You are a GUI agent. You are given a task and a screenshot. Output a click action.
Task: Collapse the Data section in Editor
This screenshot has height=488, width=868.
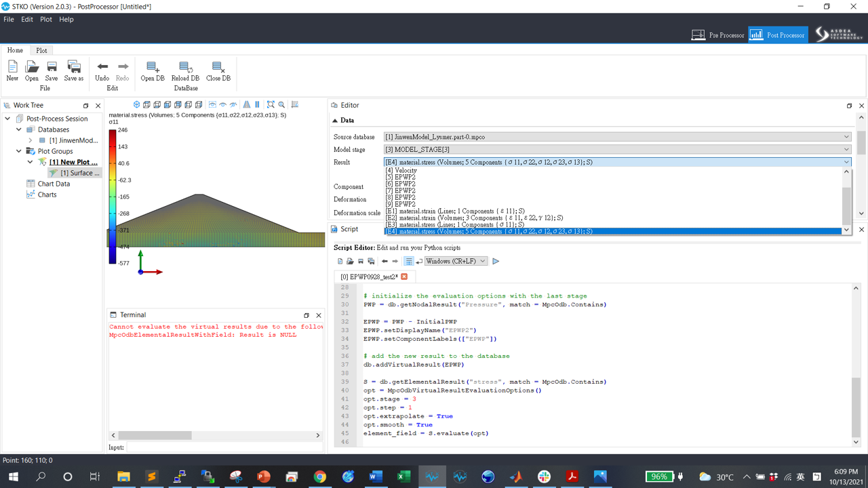[x=335, y=121]
